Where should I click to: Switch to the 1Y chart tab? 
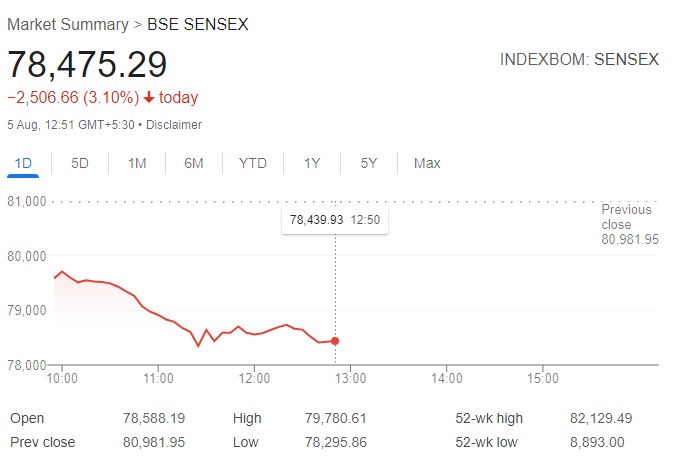pos(312,163)
